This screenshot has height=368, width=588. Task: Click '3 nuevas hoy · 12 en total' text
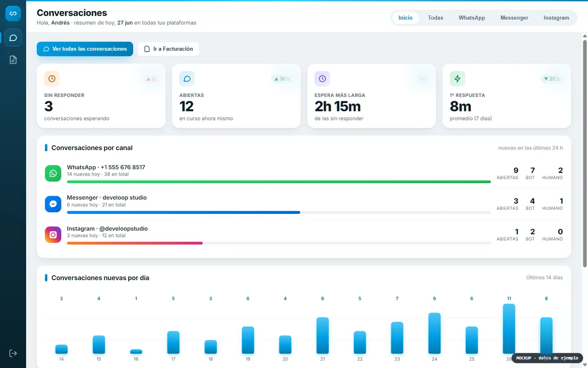point(96,236)
